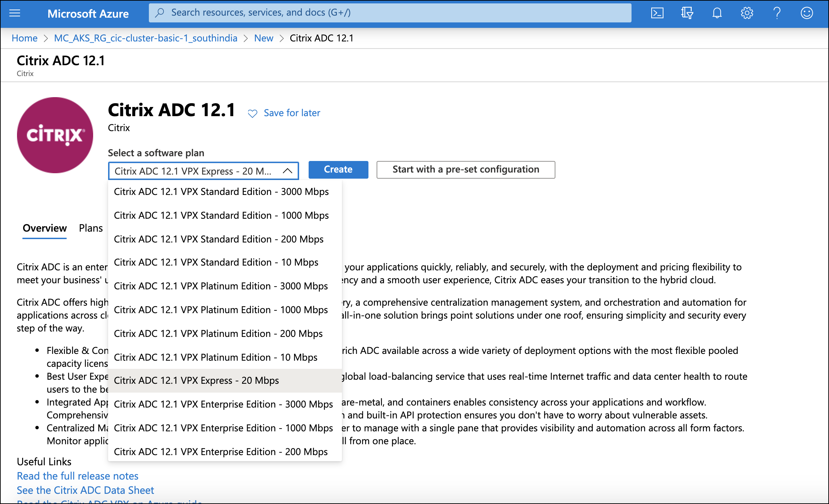Image resolution: width=829 pixels, height=504 pixels.
Task: Select VPX Platinum Edition - 1000 Mbps
Action: pyautogui.click(x=225, y=310)
